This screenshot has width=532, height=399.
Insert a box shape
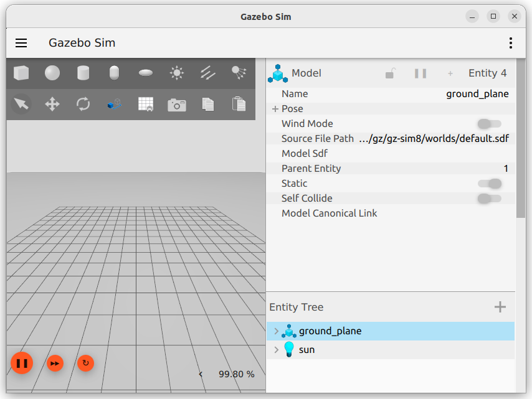pos(21,73)
